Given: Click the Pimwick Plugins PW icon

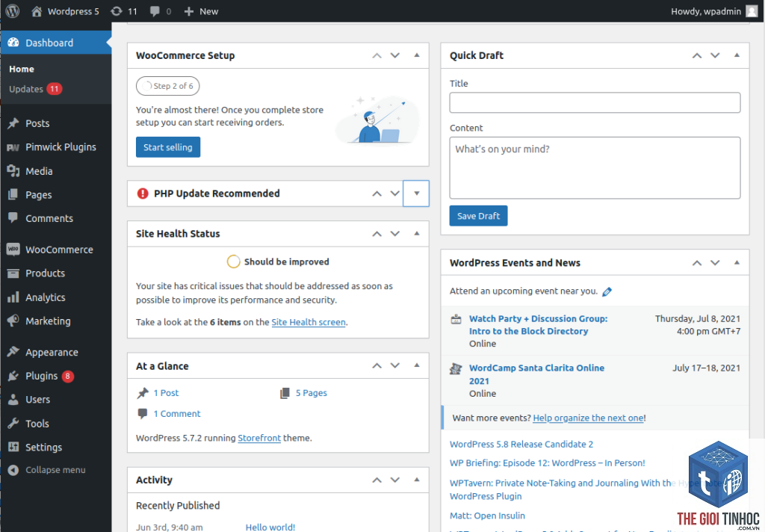Looking at the screenshot, I should (x=13, y=147).
